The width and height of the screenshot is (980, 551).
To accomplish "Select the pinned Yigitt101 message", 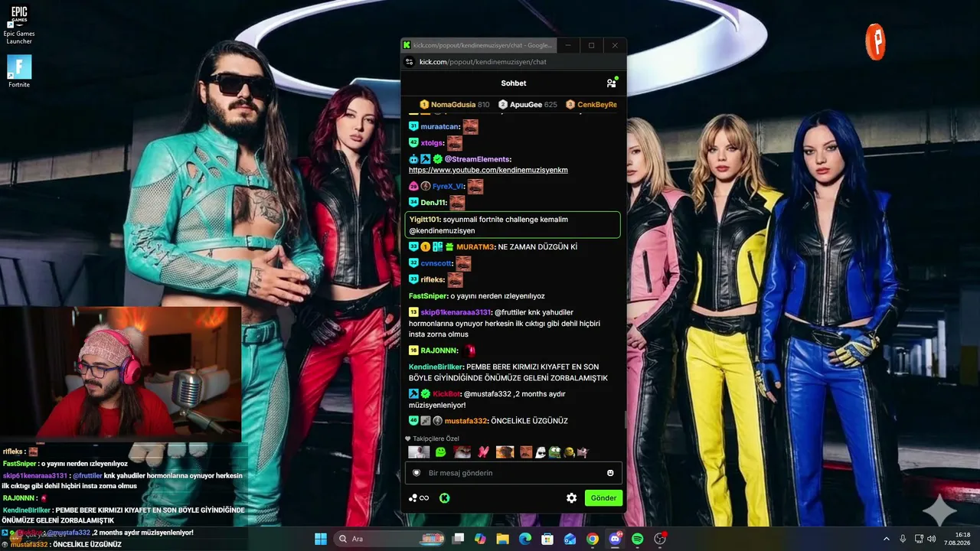I will [x=512, y=225].
